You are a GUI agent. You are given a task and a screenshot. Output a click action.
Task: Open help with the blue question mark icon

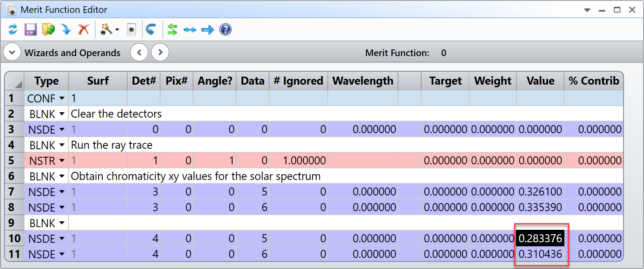tap(225, 30)
